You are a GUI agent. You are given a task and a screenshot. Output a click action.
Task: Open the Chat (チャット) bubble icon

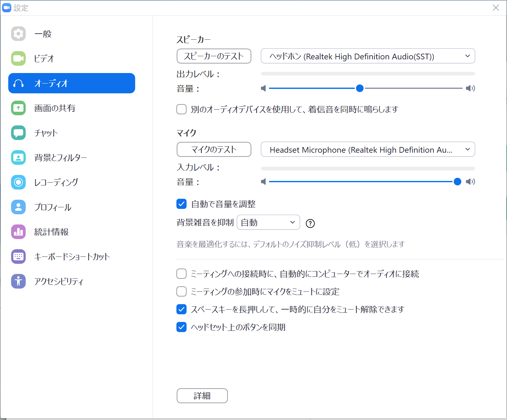pyautogui.click(x=18, y=133)
